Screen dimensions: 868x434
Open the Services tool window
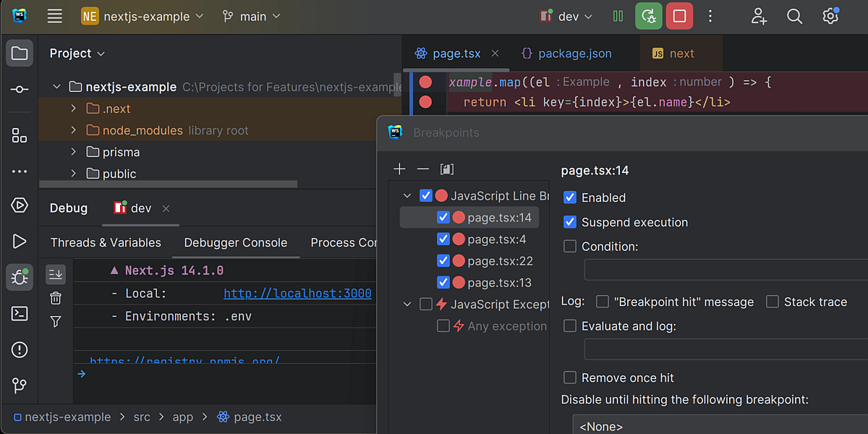pyautogui.click(x=20, y=205)
